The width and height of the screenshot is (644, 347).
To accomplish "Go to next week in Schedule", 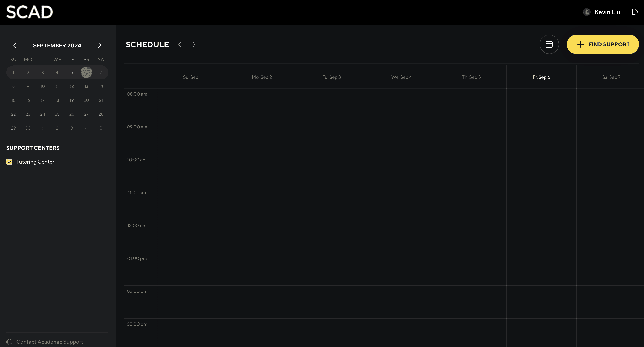I will coord(194,44).
